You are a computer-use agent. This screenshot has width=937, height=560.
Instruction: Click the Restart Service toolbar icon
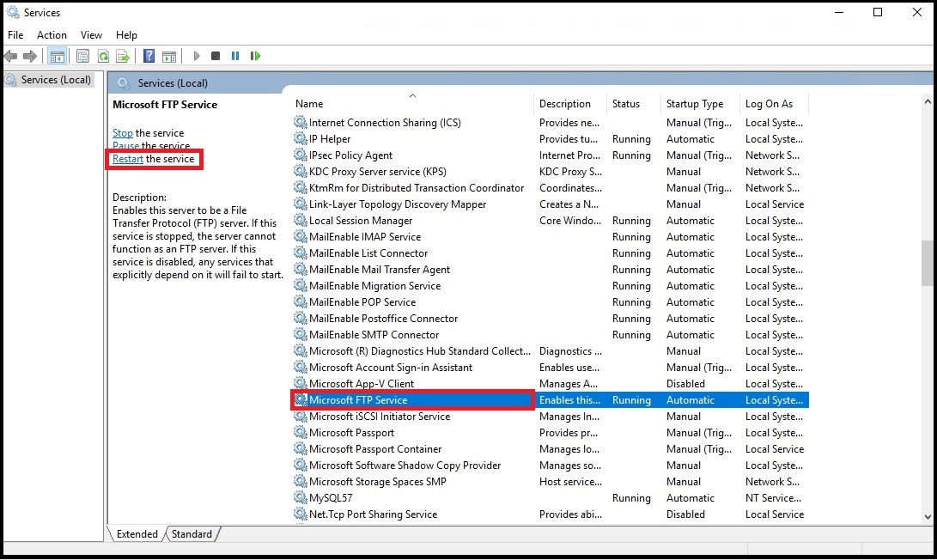tap(255, 57)
